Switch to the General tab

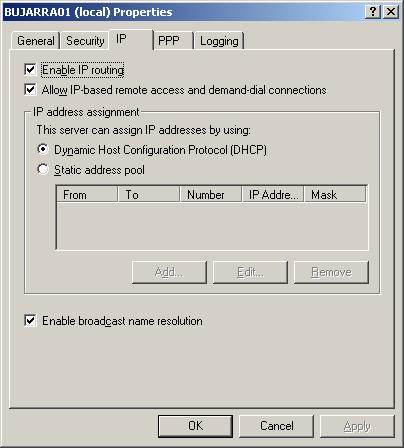coord(36,41)
